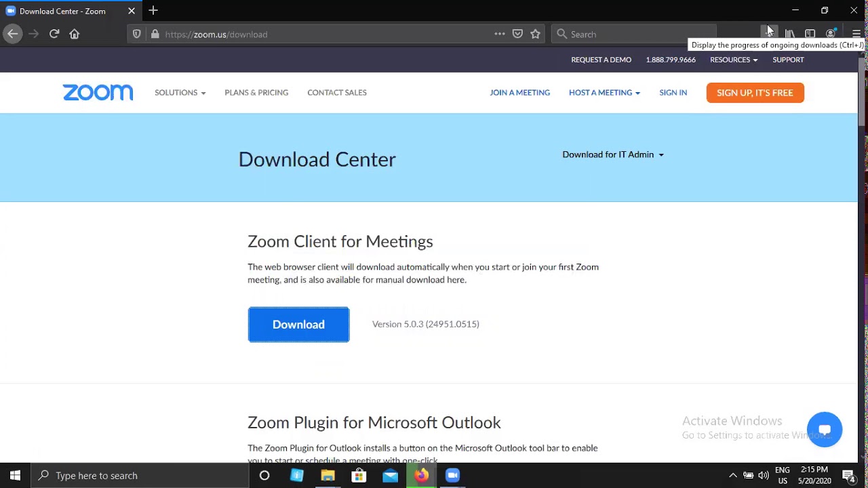
Task: Click the Zoom Plugin for Microsoft Outlook heading
Action: pos(374,422)
